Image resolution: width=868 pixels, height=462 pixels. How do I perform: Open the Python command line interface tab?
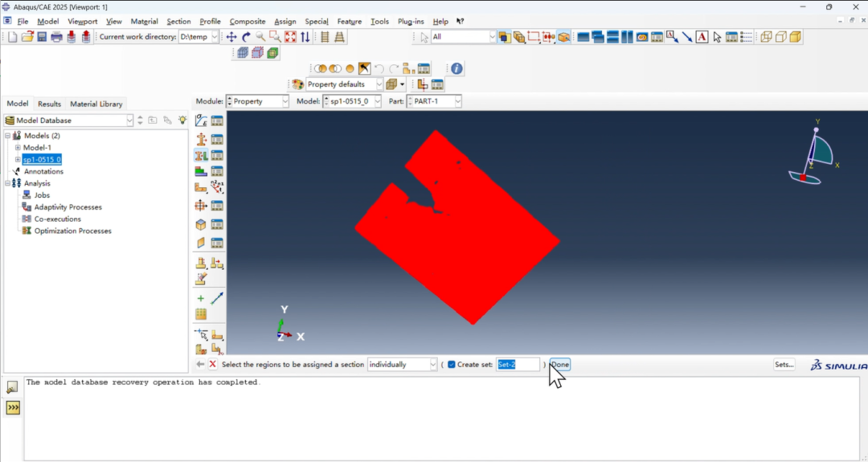[x=13, y=408]
